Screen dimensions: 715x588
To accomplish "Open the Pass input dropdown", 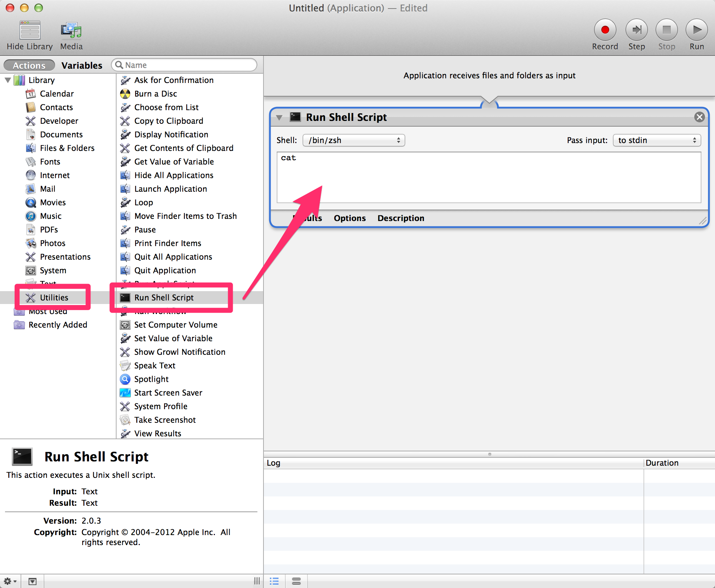I will [657, 140].
